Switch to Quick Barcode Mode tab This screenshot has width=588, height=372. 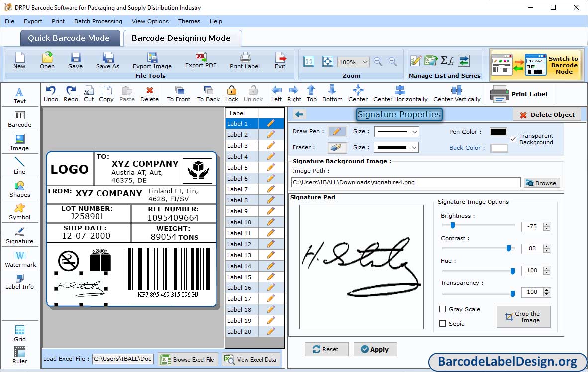point(69,38)
